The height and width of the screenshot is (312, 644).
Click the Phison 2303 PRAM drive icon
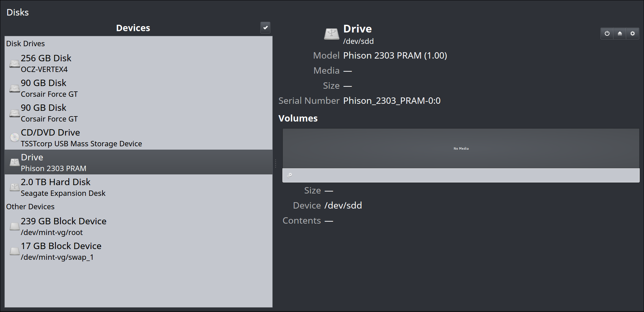(14, 162)
